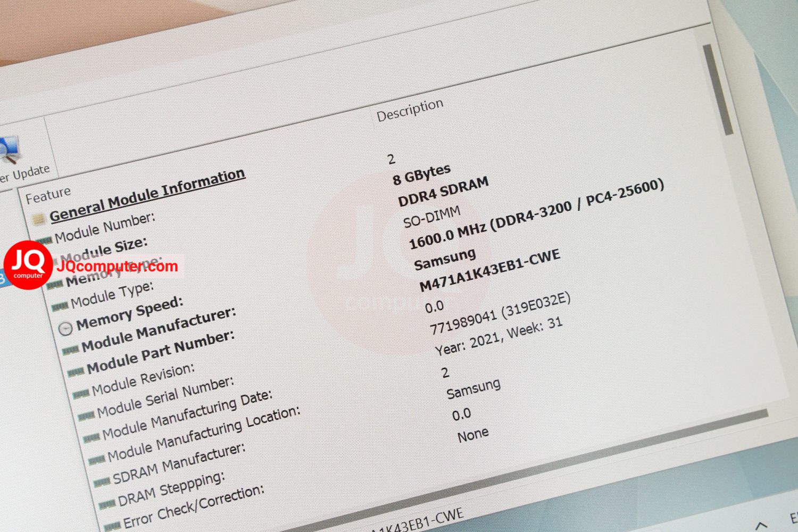Click the 1600.0 MHz memory speed value
This screenshot has height=532, width=798.
536,214
